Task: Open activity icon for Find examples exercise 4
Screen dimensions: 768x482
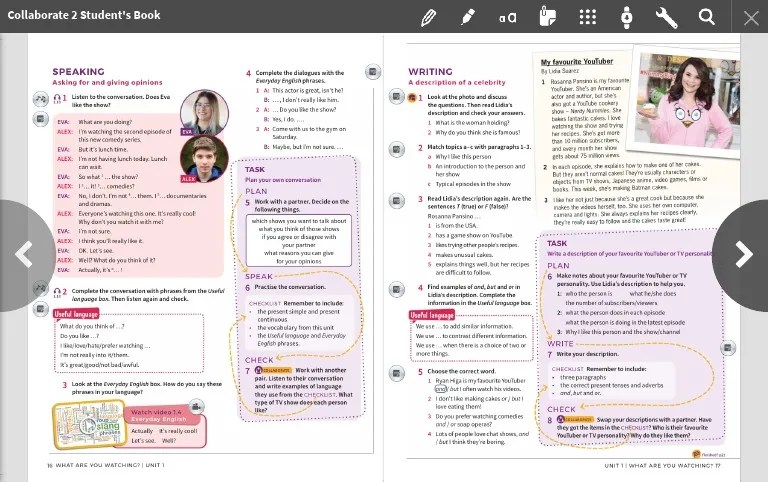Action: click(x=396, y=289)
